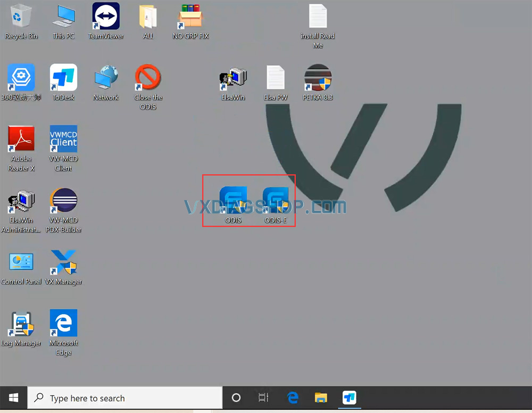The image size is (532, 413).
Task: Start TeamViewer
Action: [105, 16]
